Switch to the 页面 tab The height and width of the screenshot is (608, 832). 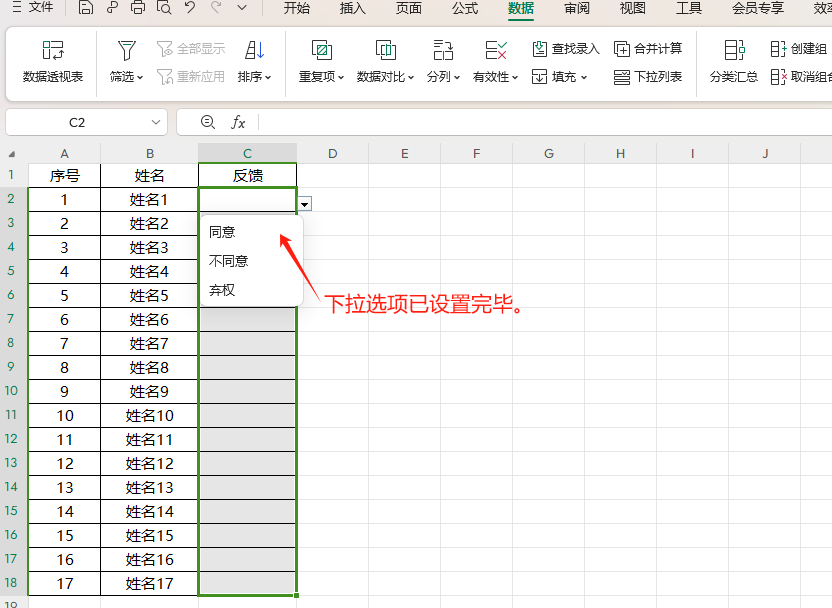click(409, 8)
